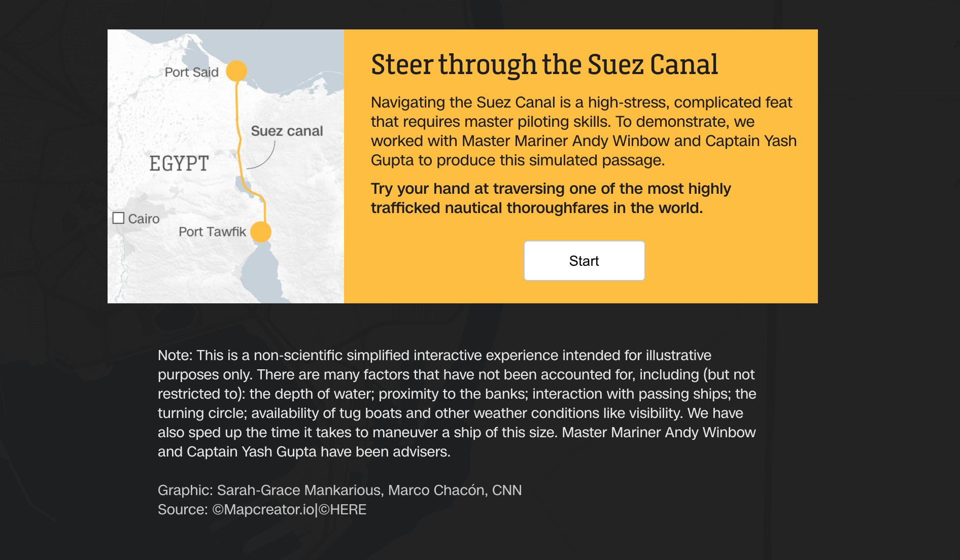The width and height of the screenshot is (960, 560).
Task: Click the HERE source credit
Action: 342,509
